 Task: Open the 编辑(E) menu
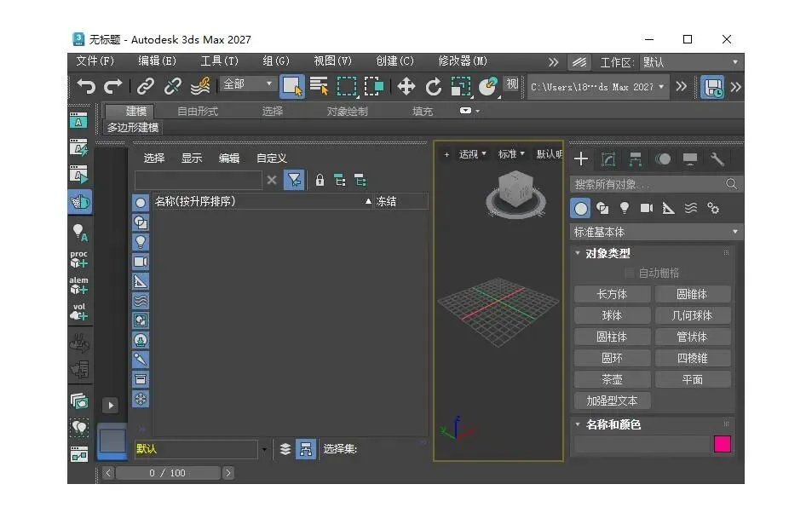pos(158,61)
